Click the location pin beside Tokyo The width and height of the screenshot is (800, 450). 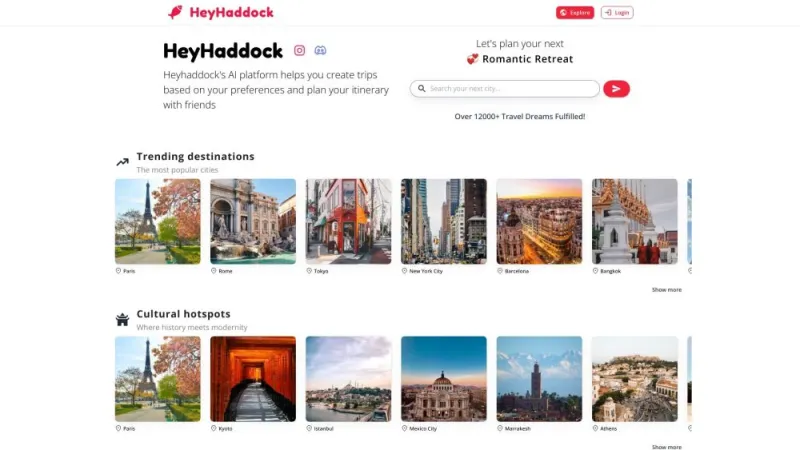tap(309, 271)
